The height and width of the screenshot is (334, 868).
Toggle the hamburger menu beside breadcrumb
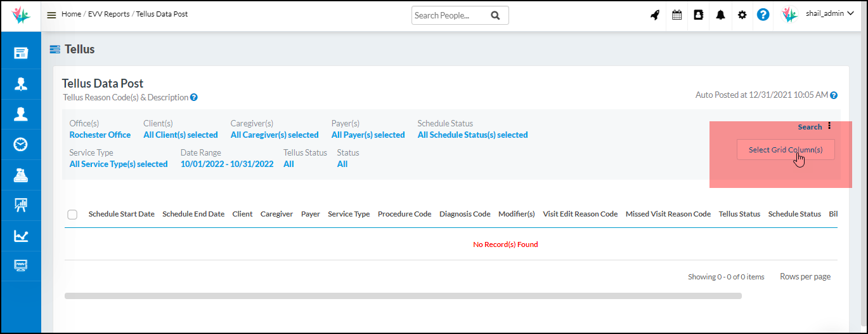click(51, 15)
